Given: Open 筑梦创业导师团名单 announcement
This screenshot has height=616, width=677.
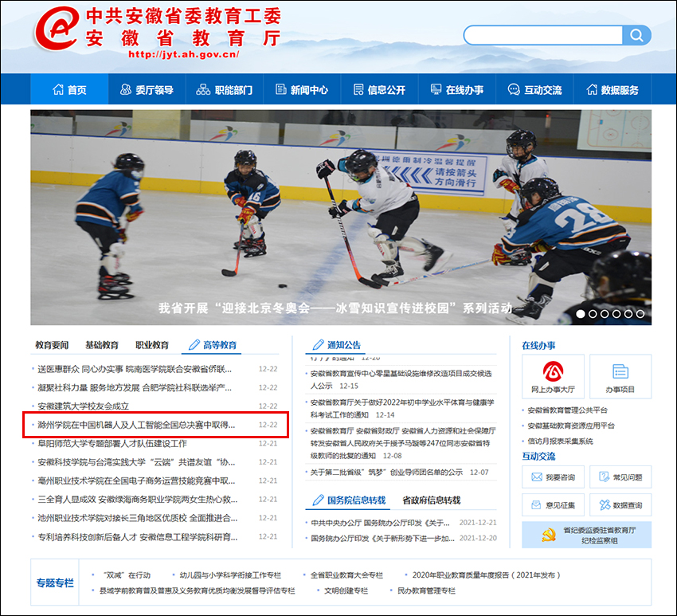Looking at the screenshot, I should click(x=386, y=472).
